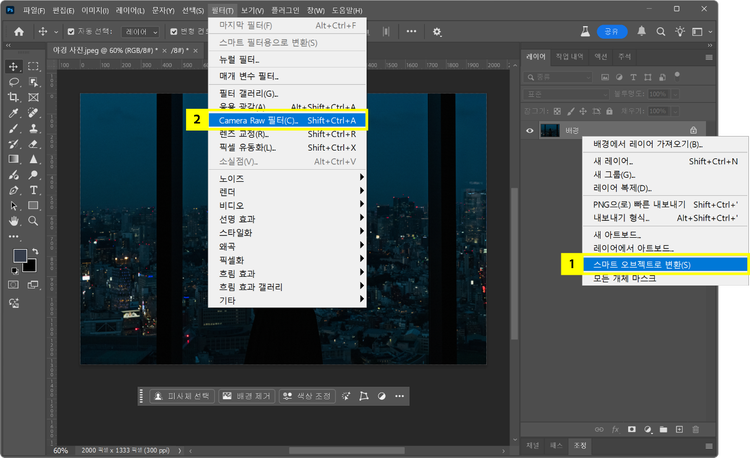The image size is (750, 458).
Task: Click the Add layer mask icon
Action: 631,429
